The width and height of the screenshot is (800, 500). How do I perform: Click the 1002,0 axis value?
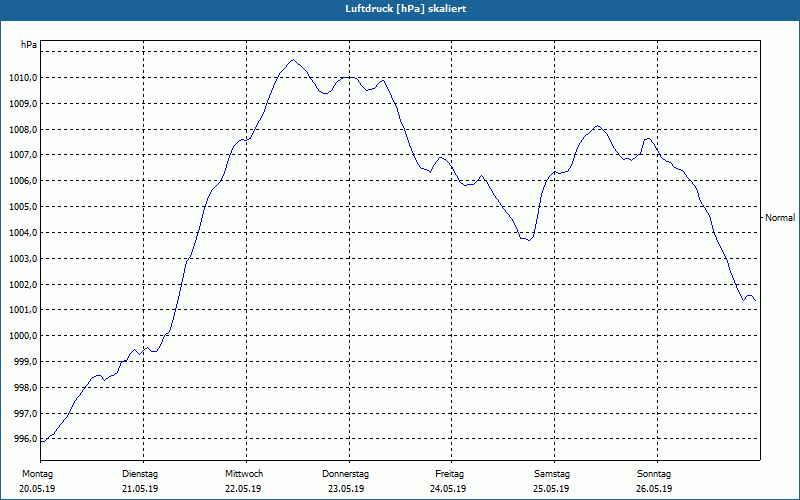point(23,285)
